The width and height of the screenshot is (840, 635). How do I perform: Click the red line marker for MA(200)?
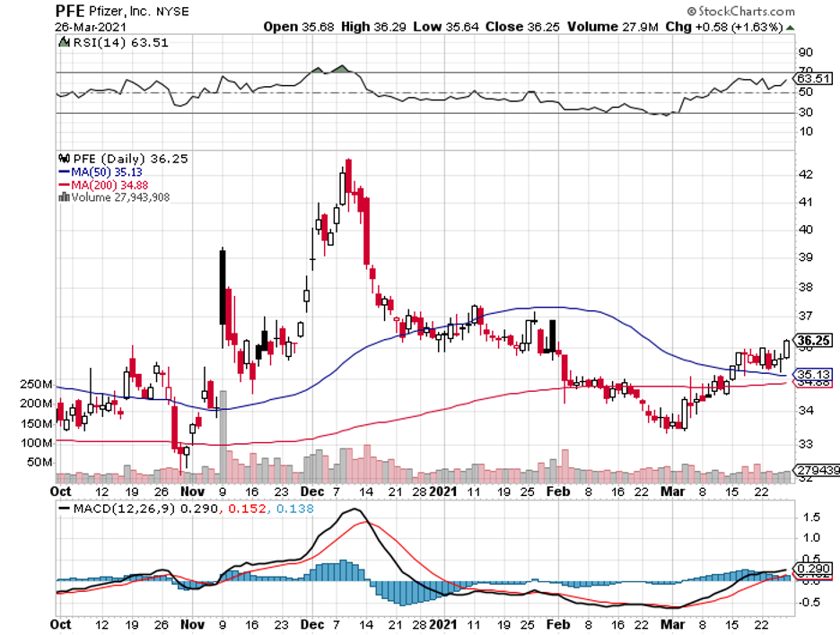point(64,185)
